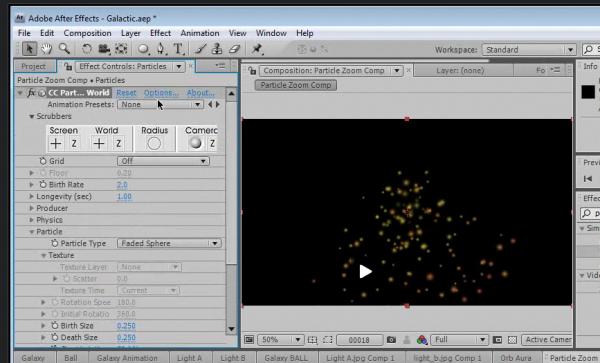Open the Grid dropdown set to Off
The height and width of the screenshot is (363, 600).
pyautogui.click(x=163, y=161)
